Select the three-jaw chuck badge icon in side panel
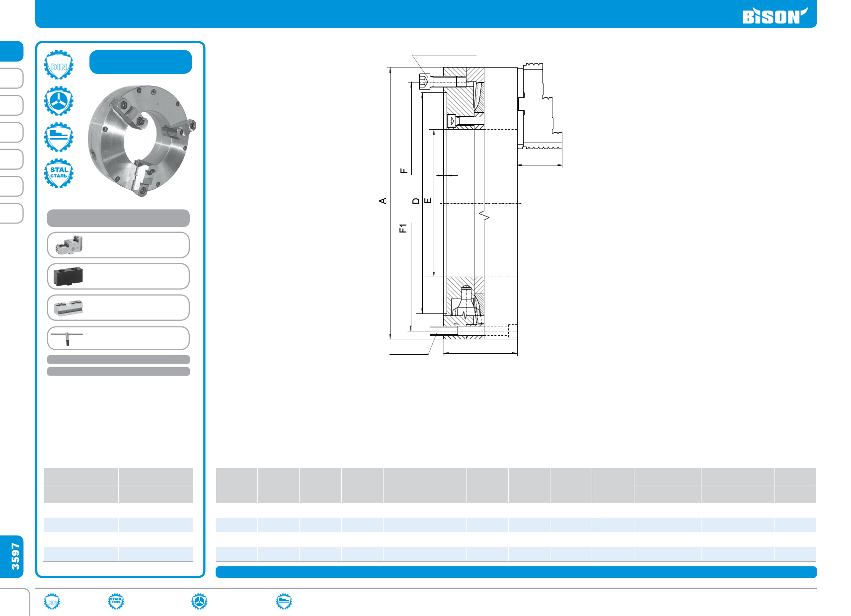 click(59, 101)
